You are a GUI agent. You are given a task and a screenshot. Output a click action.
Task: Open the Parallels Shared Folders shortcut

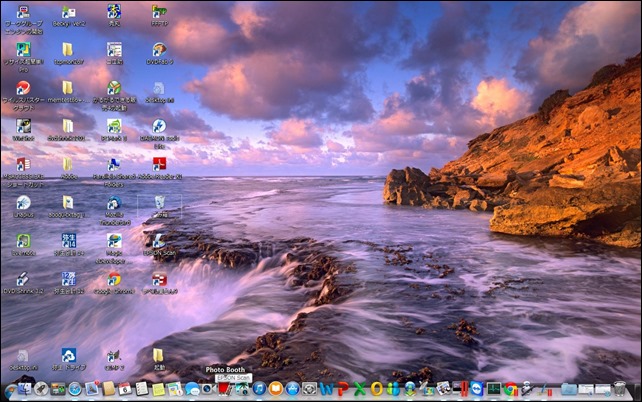[113, 172]
